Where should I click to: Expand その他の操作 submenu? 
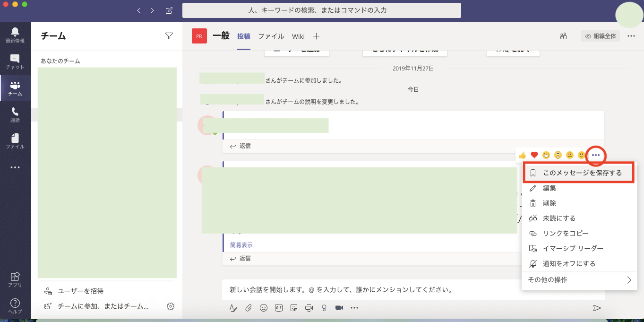[579, 280]
